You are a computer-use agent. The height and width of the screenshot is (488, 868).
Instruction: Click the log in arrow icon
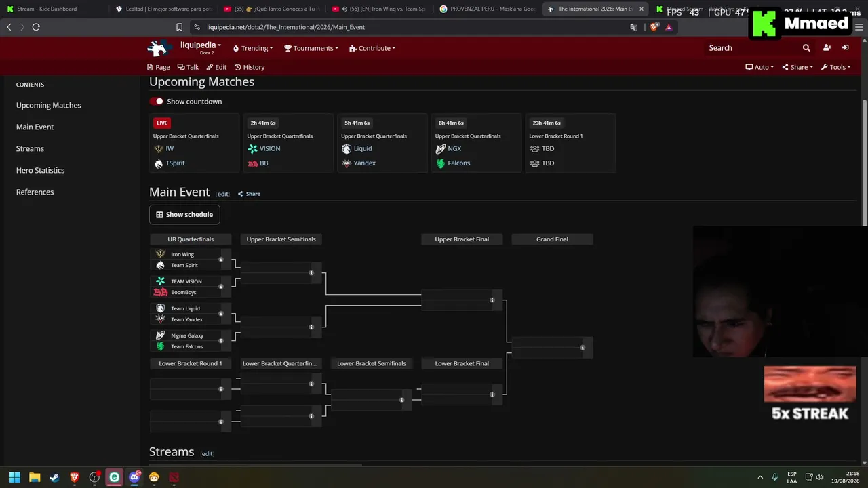[845, 48]
